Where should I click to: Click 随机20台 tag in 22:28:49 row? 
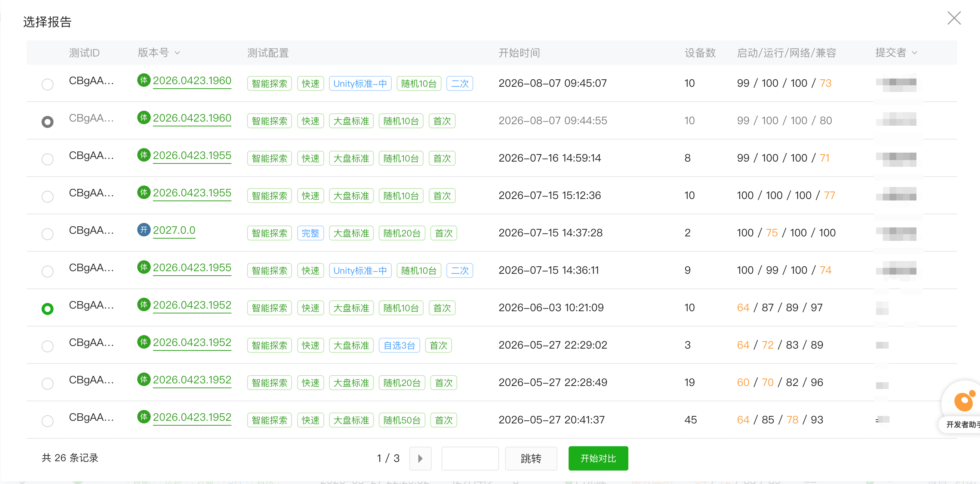[402, 383]
